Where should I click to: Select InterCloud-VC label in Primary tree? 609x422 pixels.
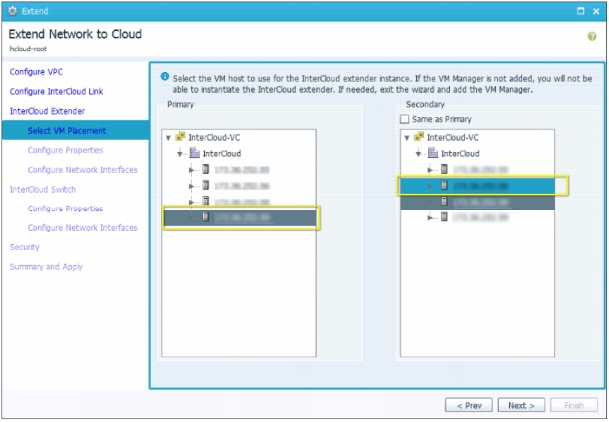pyautogui.click(x=214, y=137)
